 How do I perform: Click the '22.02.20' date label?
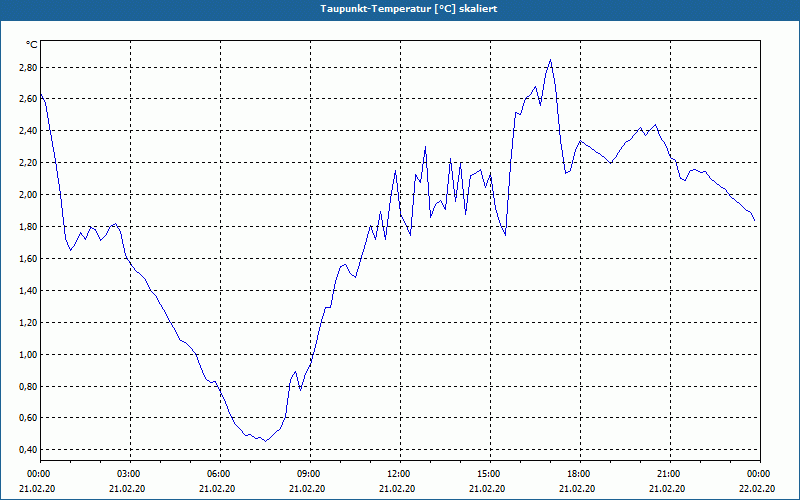758,489
